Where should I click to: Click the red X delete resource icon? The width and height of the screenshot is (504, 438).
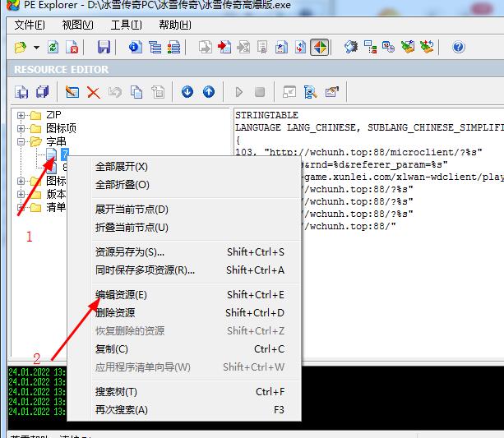click(x=94, y=92)
